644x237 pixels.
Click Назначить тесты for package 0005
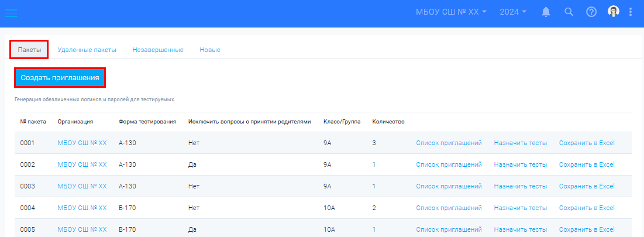pos(521,229)
